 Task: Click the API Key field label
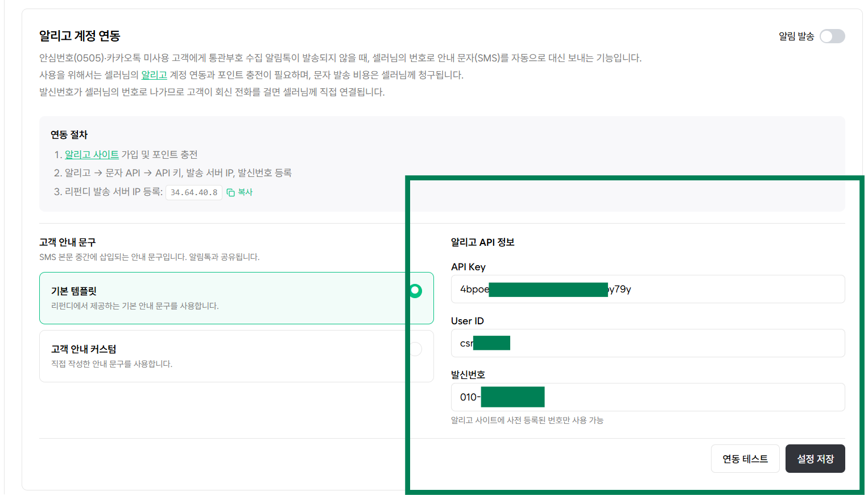[x=468, y=267]
